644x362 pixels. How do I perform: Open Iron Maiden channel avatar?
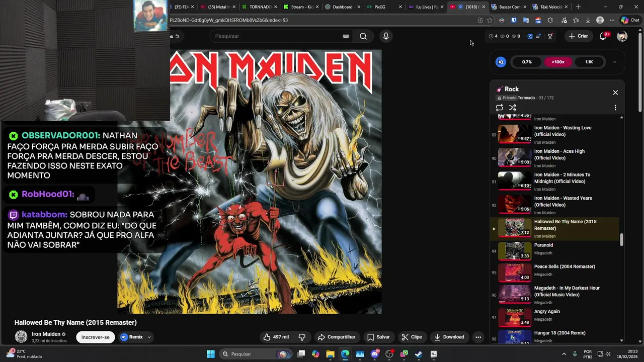pos(21,337)
